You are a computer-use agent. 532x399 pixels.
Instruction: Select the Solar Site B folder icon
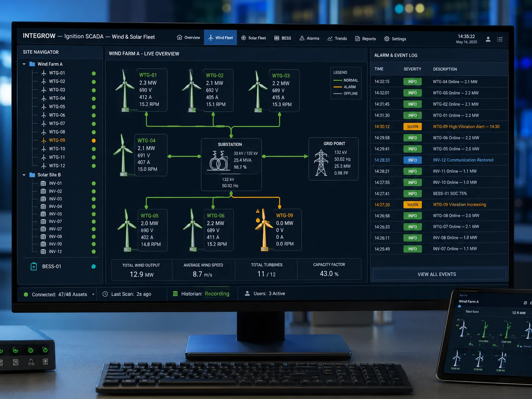32,175
